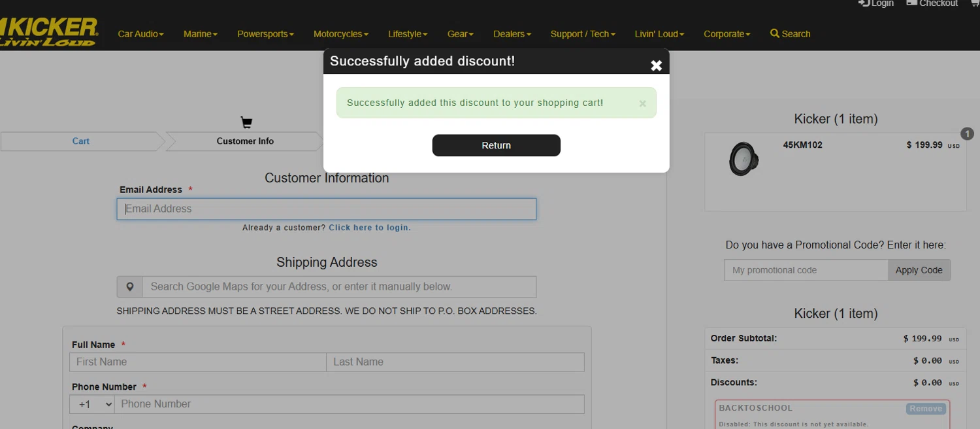Dismiss the green success alert message
The width and height of the screenshot is (980, 429).
pyautogui.click(x=642, y=103)
